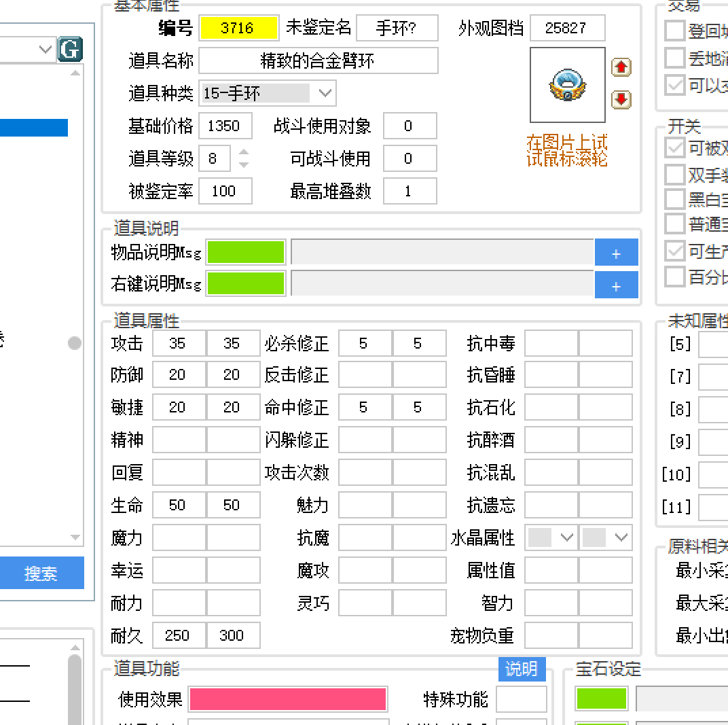Click the gray round slider handle
The width and height of the screenshot is (728, 725).
tap(74, 343)
